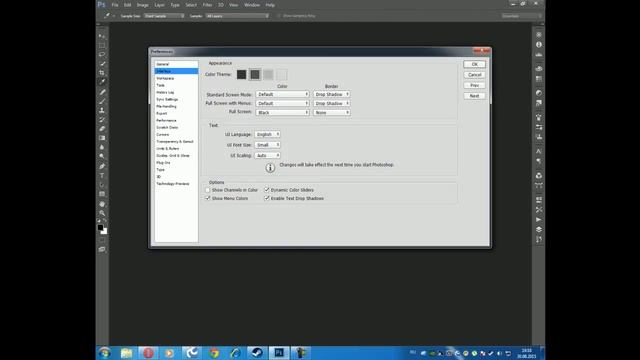
Task: Select the Dodge tool
Action: (x=102, y=156)
